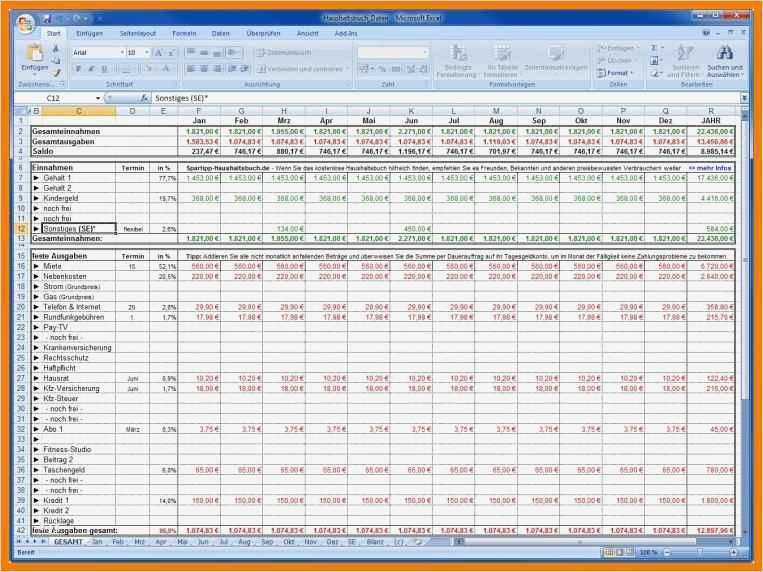Click the AutoSum sigma icon

(x=654, y=48)
